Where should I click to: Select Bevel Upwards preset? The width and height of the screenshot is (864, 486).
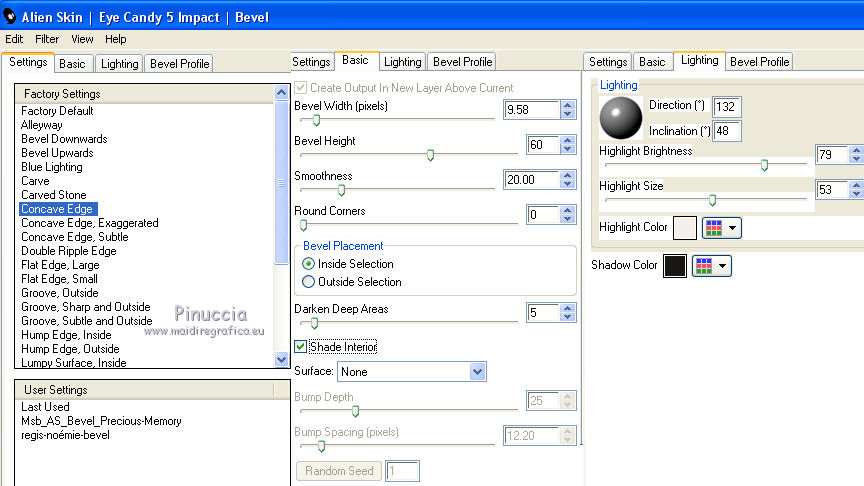coord(57,153)
